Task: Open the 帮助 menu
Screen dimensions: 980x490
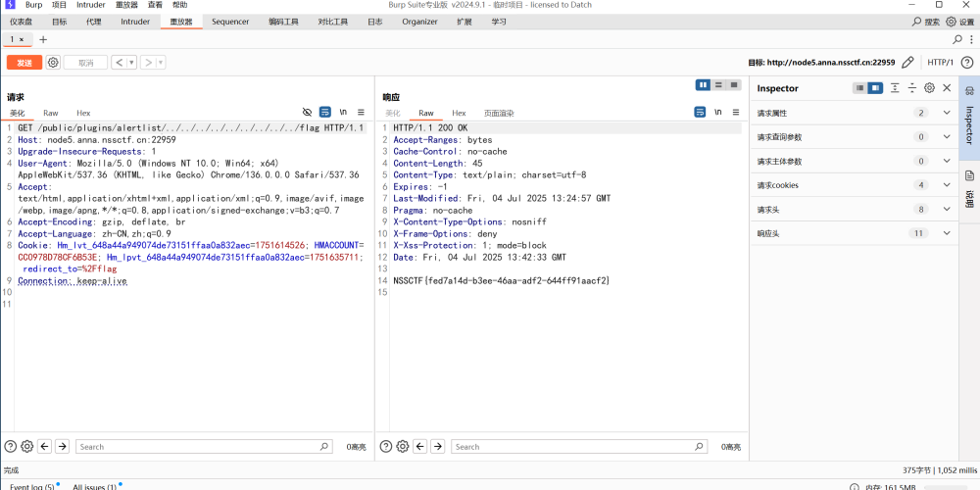Action: click(x=179, y=4)
